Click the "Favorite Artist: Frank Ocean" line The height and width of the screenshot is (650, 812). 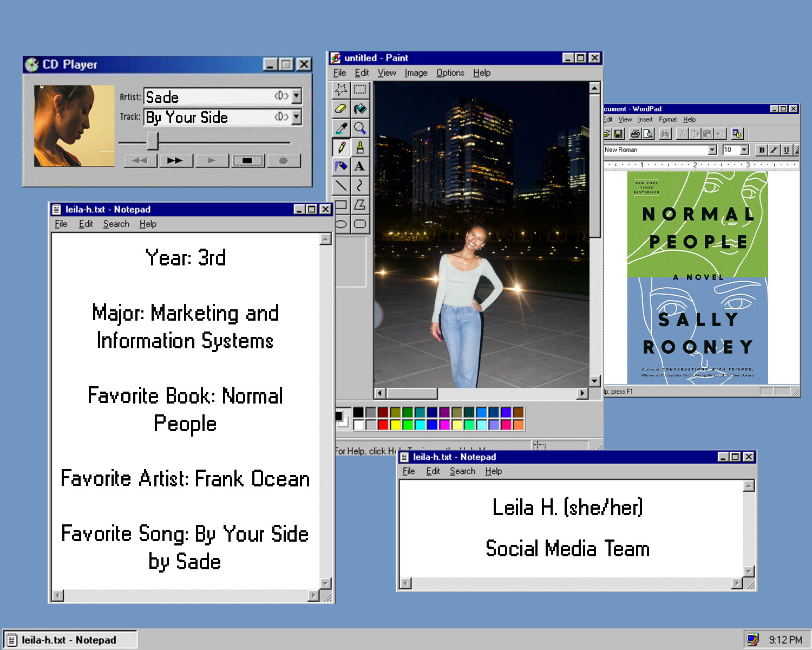tap(185, 479)
